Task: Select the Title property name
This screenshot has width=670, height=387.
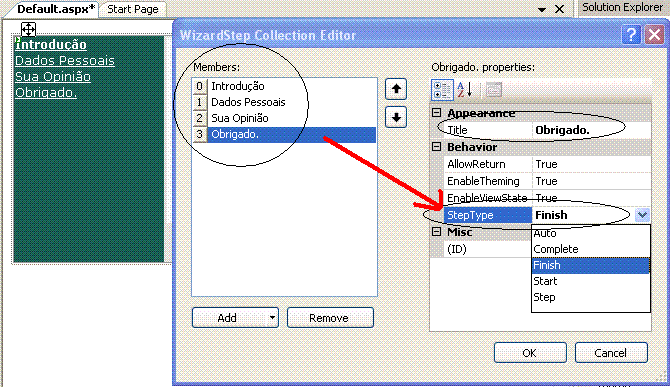Action: tap(488, 130)
